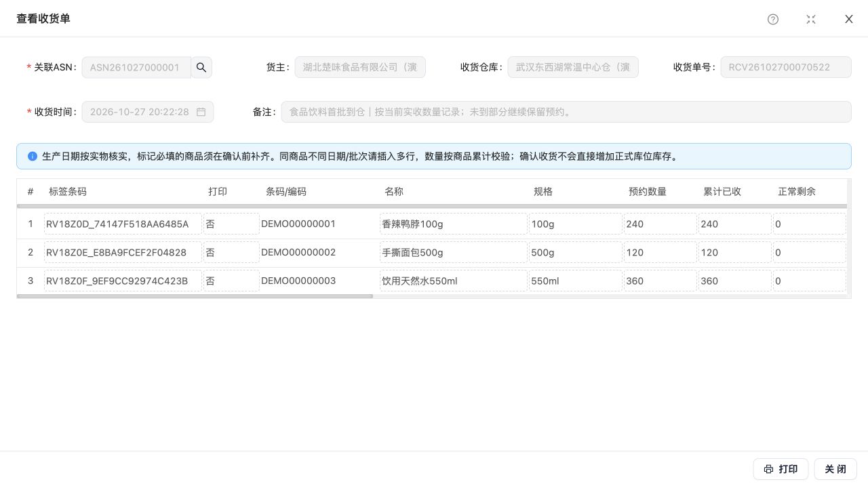Click 累计已收 cell for 手撕面包500g
Image resolution: width=868 pixels, height=488 pixels.
pyautogui.click(x=735, y=252)
